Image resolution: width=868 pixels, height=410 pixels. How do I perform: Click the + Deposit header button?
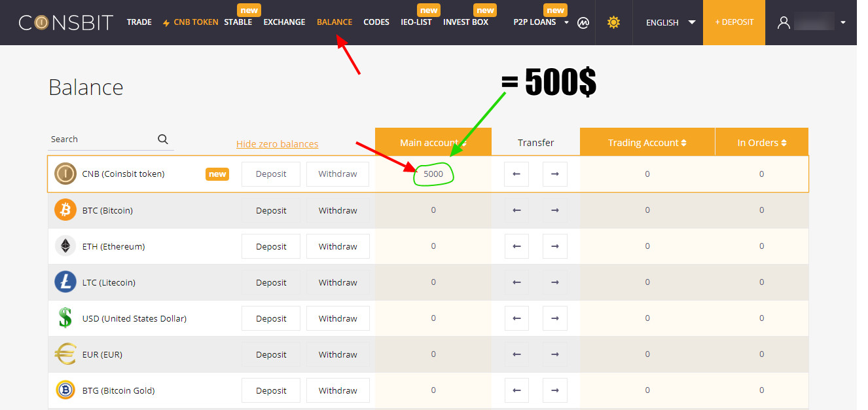(734, 22)
